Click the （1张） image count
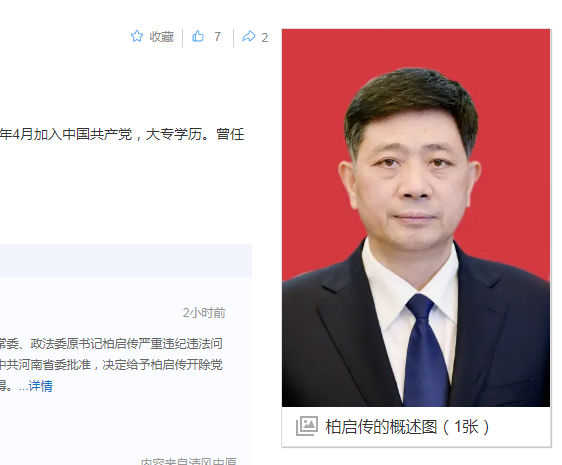562x465 pixels. tap(466, 427)
